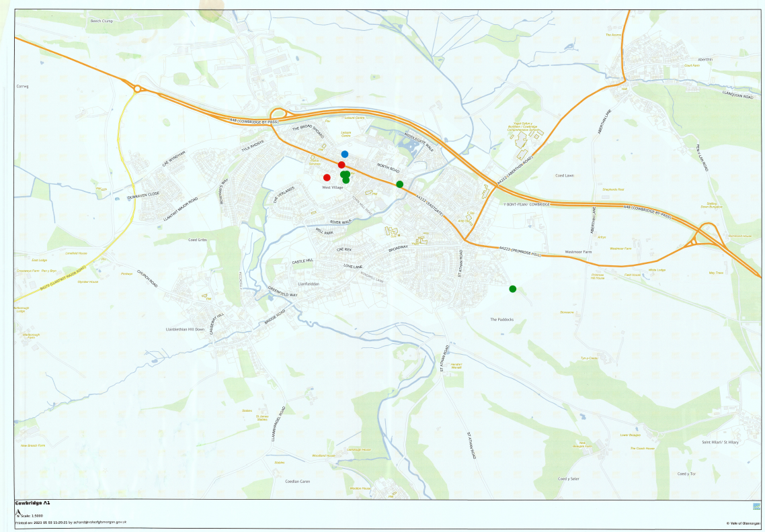
Task: Click the "CHURCH ROAD" street label
Action: [147, 279]
